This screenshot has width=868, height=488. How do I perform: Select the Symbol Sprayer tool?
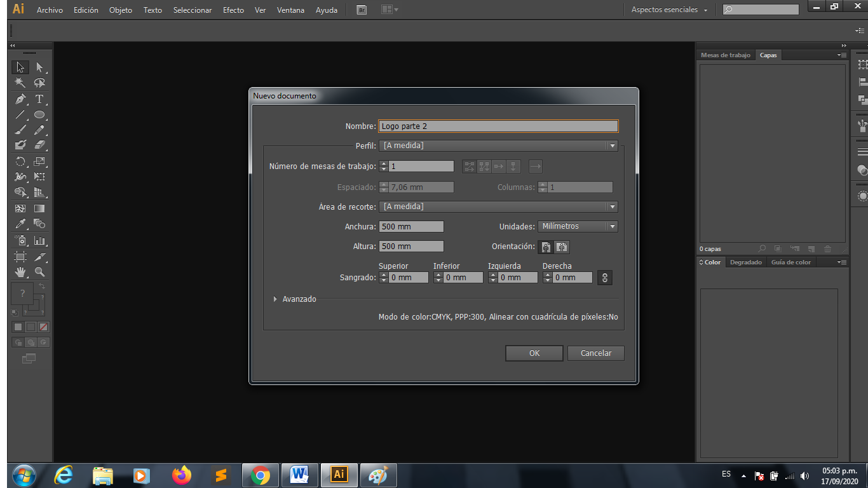point(20,241)
